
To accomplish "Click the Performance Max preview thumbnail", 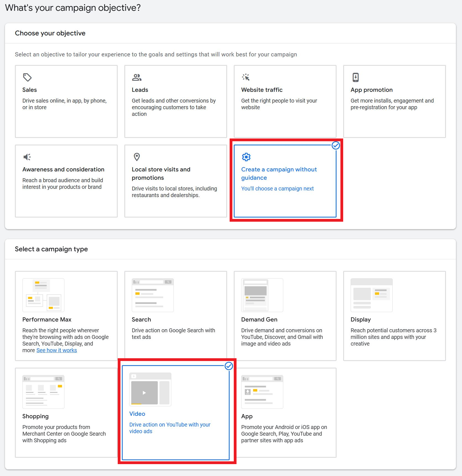I will click(43, 295).
